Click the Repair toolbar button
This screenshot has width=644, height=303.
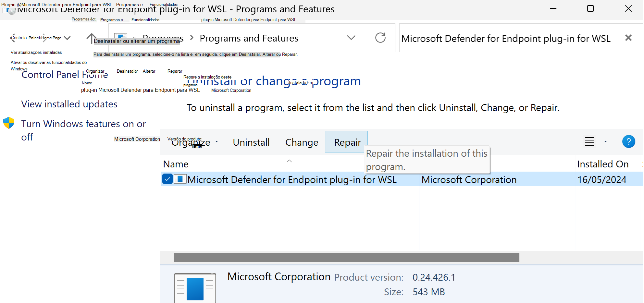(x=346, y=142)
